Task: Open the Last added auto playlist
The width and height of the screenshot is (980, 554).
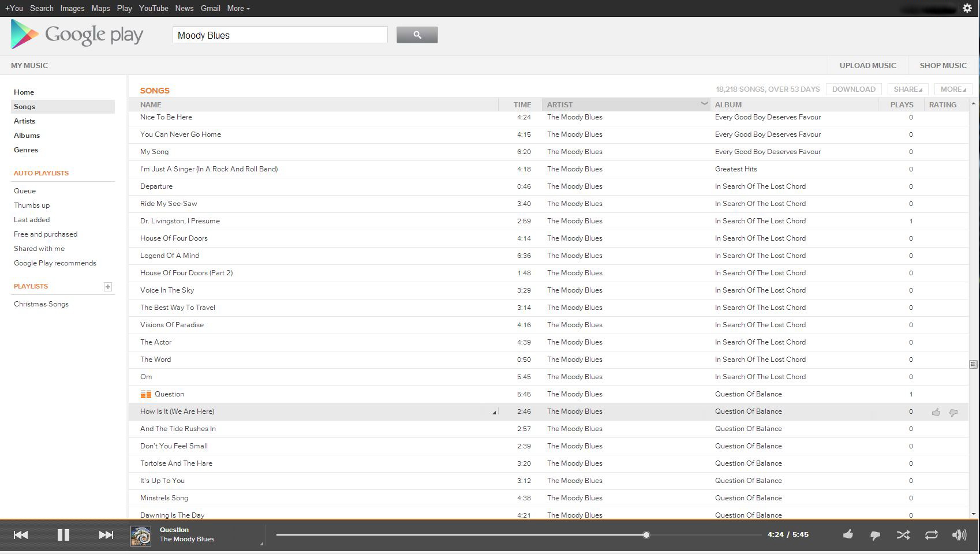Action: [32, 220]
